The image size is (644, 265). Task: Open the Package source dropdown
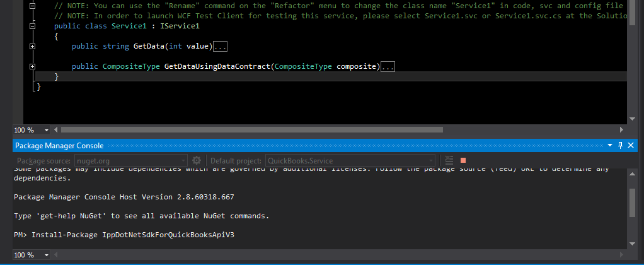(131, 160)
